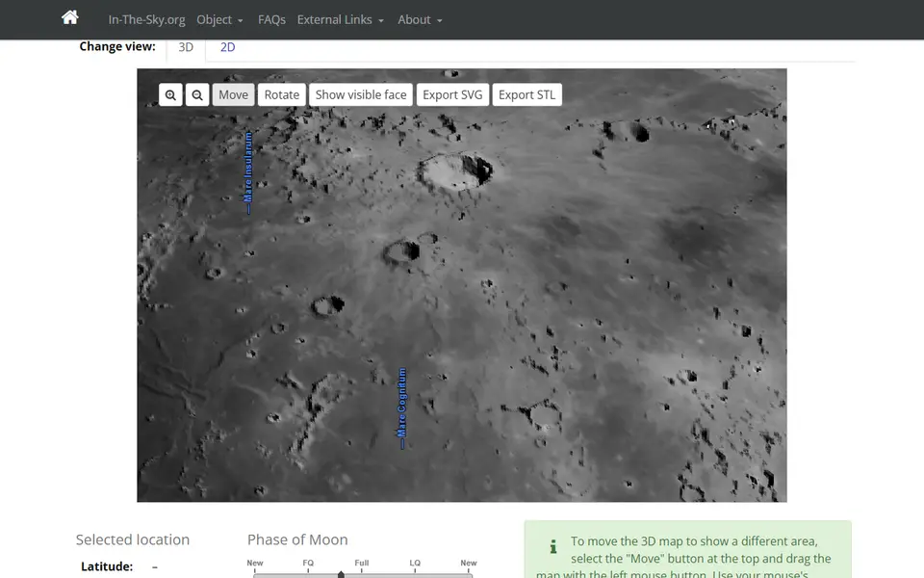The height and width of the screenshot is (578, 924).
Task: Click the Full marker on phase slider
Action: [361, 563]
